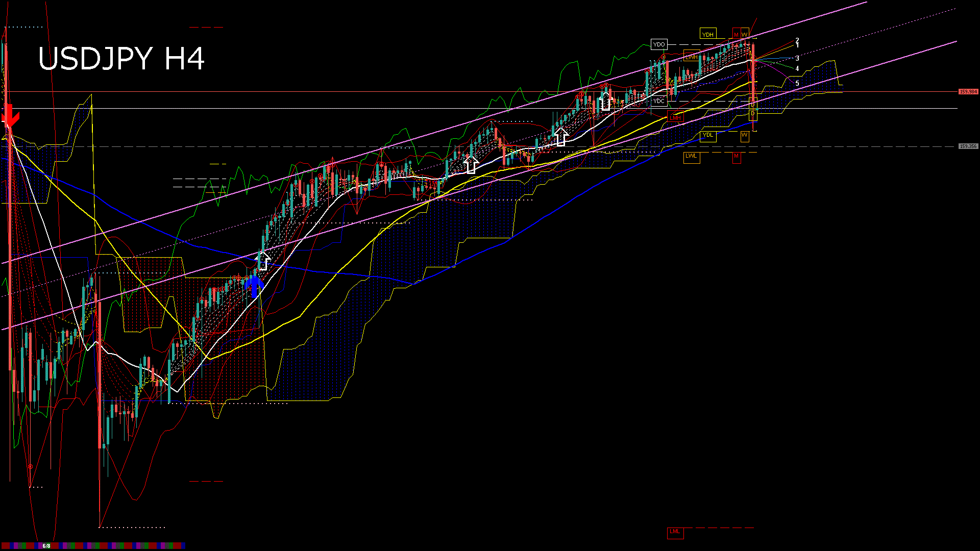
Task: Click the 6/8 session bar indicator
Action: [x=46, y=546]
